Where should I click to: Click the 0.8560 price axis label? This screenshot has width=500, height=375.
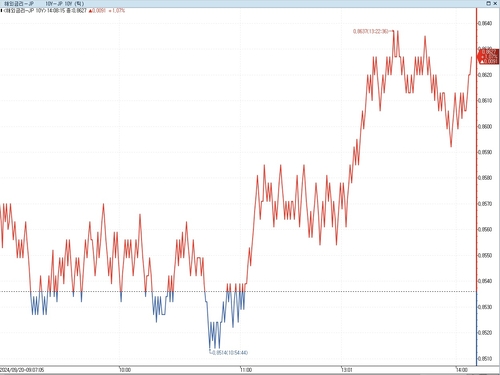click(x=485, y=229)
